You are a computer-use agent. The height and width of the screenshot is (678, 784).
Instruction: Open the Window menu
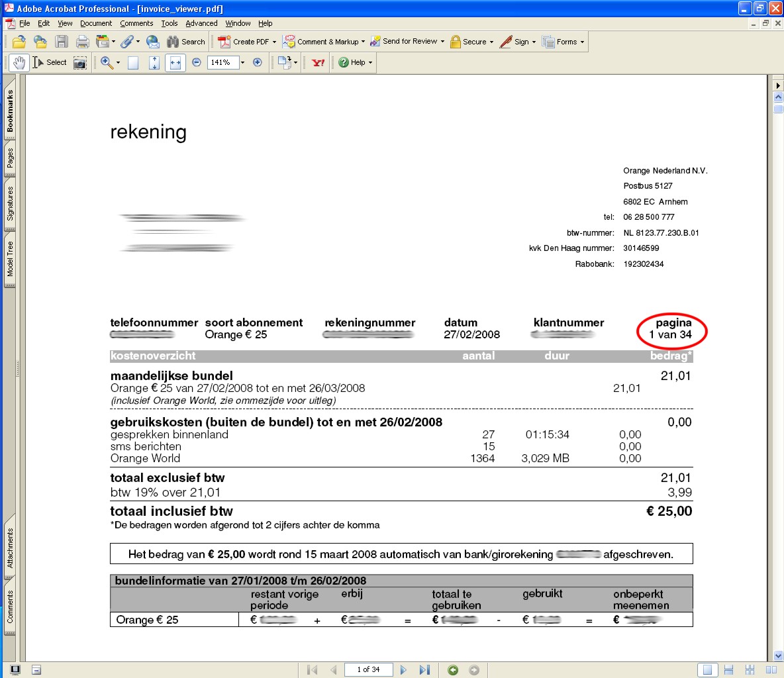tap(238, 23)
